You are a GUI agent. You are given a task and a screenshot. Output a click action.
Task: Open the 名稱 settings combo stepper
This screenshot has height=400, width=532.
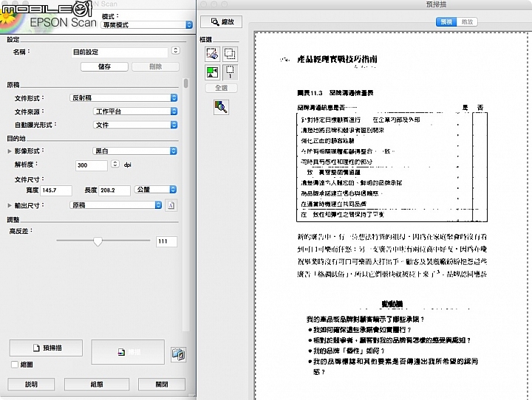[175, 50]
